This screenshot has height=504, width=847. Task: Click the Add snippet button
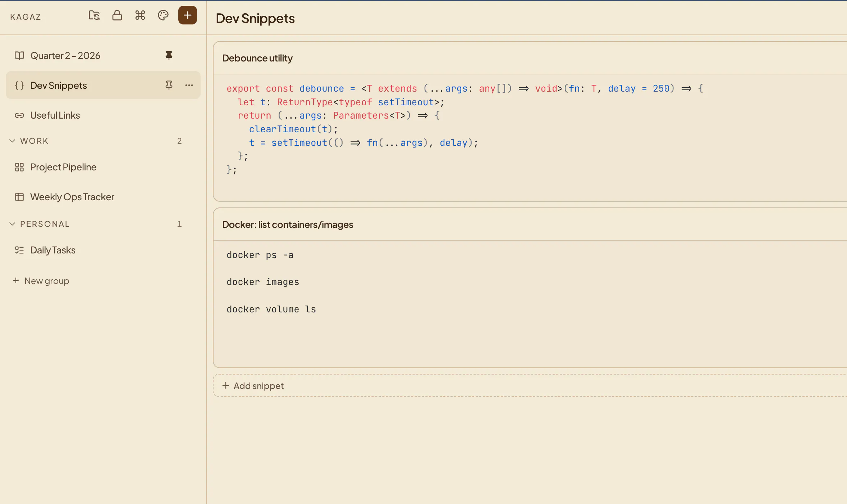click(530, 386)
